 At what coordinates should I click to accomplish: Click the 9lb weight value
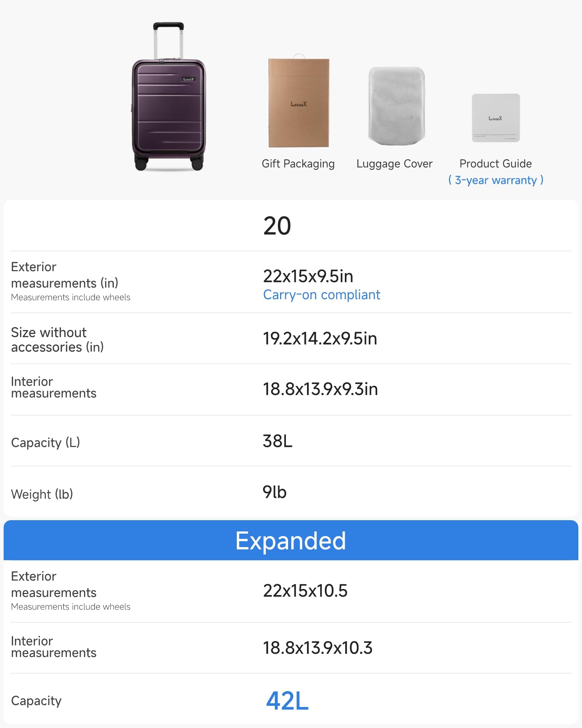[x=275, y=492]
